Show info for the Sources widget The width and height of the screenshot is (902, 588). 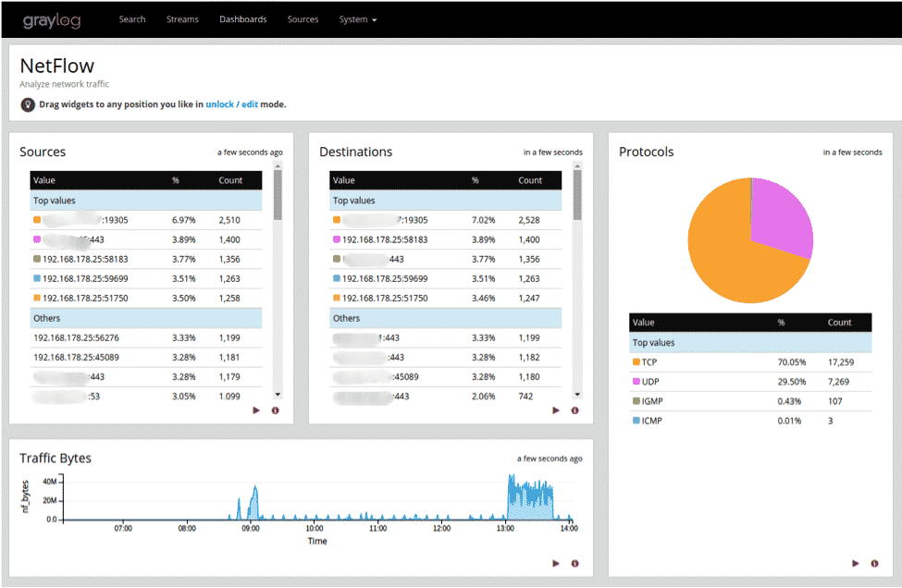click(275, 410)
